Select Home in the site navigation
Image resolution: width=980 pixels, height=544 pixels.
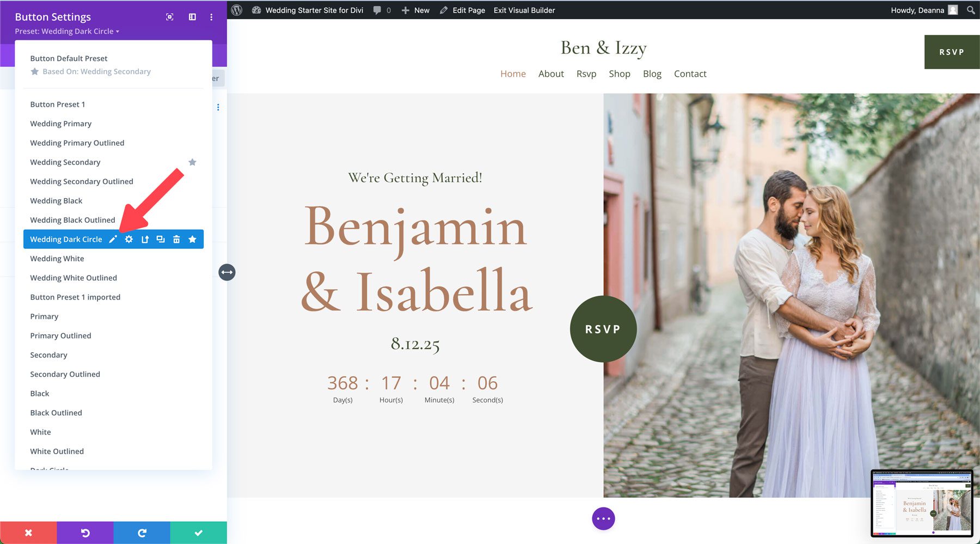512,74
